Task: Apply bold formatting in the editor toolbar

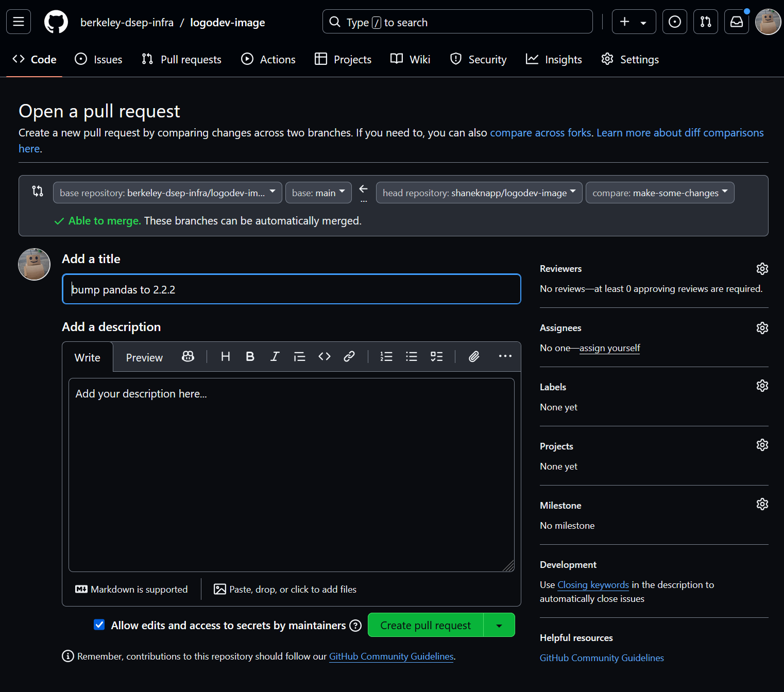Action: [x=250, y=357]
